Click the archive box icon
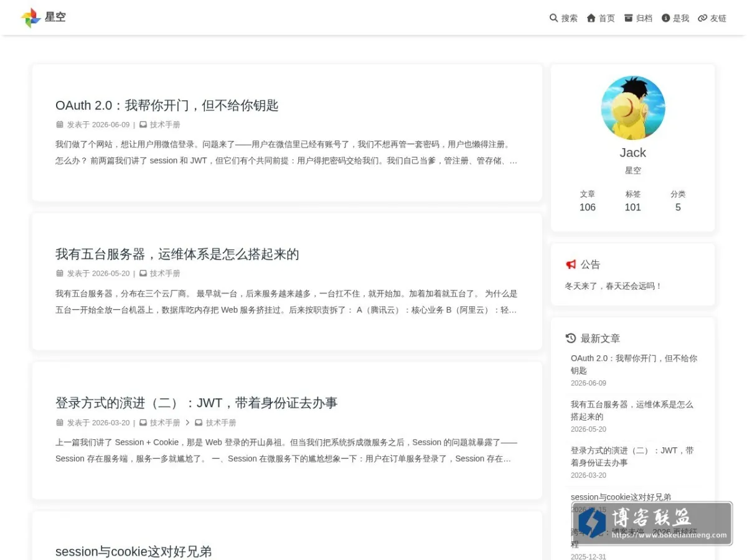This screenshot has width=747, height=560. tap(629, 18)
